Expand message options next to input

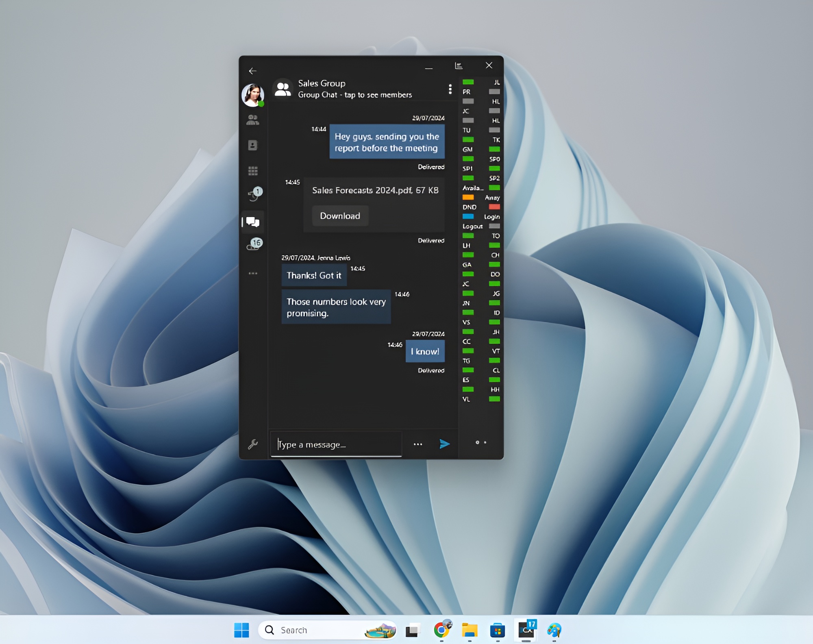pyautogui.click(x=417, y=444)
